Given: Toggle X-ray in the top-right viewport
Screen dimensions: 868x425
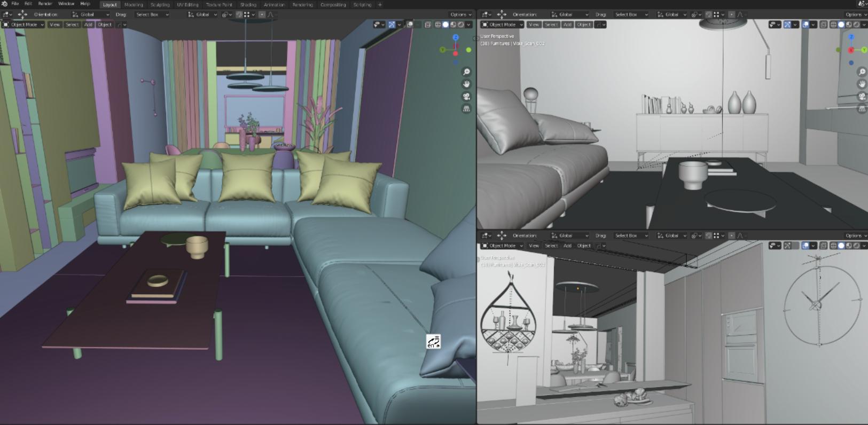Looking at the screenshot, I should tap(823, 25).
